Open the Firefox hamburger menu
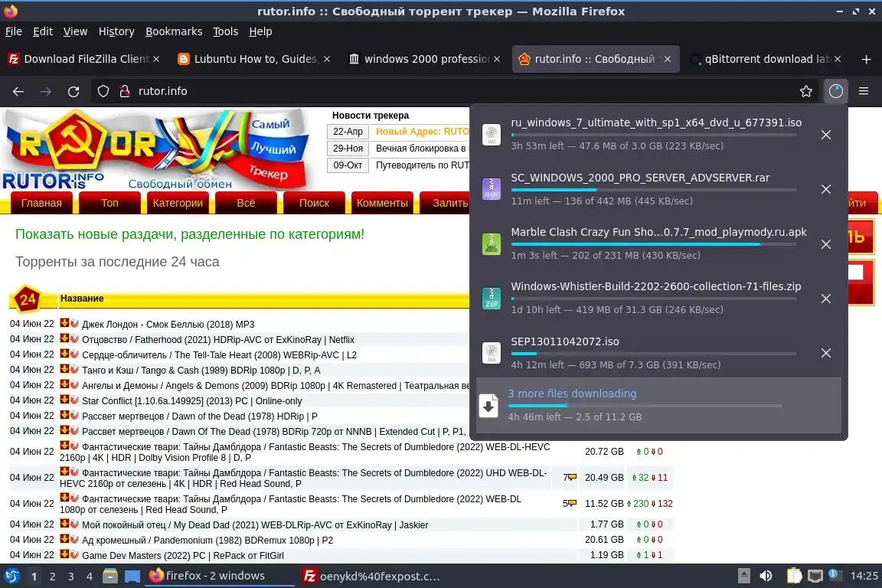This screenshot has height=588, width=882. click(x=864, y=91)
